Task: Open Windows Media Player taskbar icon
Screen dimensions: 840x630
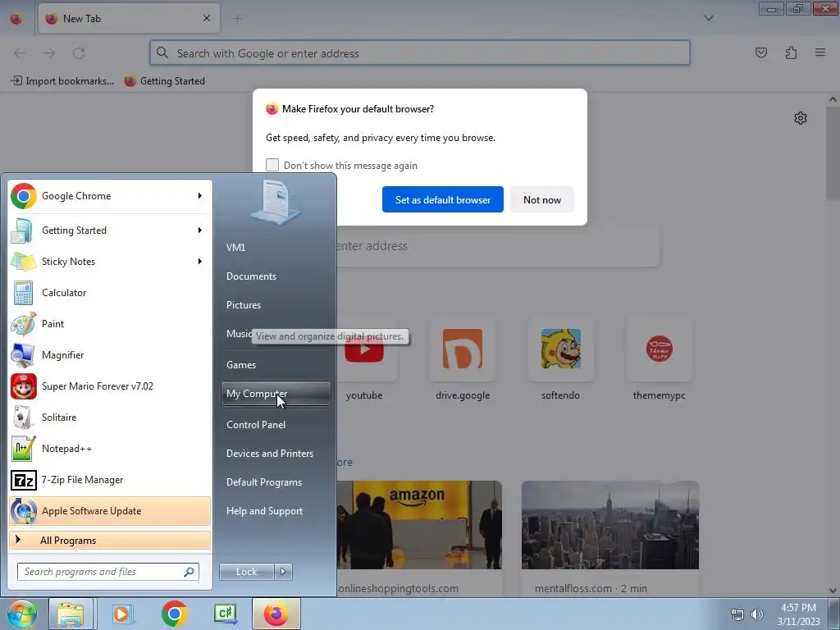Action: pos(122,614)
